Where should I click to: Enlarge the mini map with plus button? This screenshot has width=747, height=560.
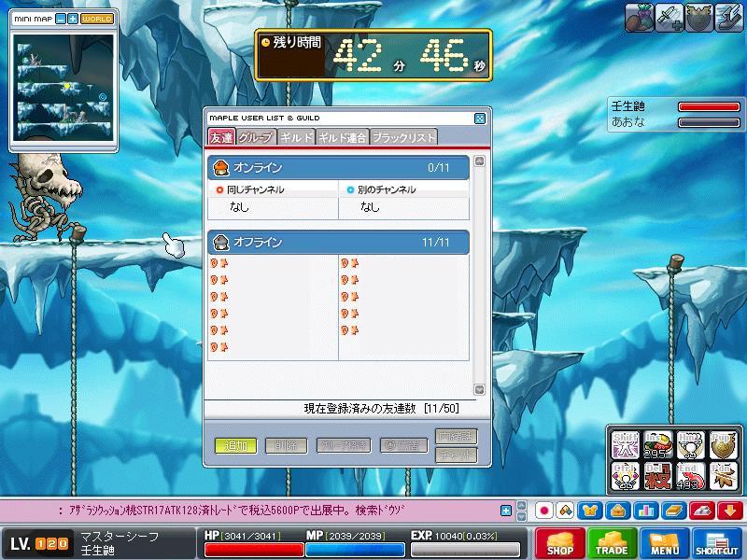click(73, 19)
